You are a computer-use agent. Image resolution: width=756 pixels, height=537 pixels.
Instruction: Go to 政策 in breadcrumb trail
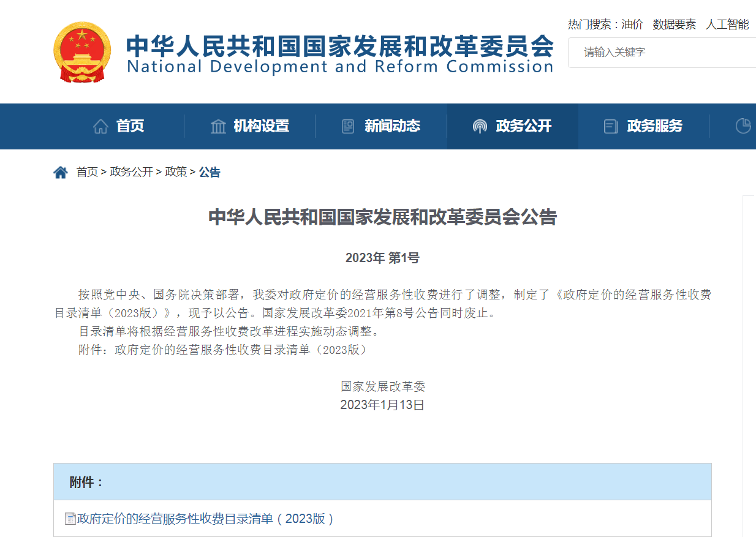pyautogui.click(x=176, y=173)
